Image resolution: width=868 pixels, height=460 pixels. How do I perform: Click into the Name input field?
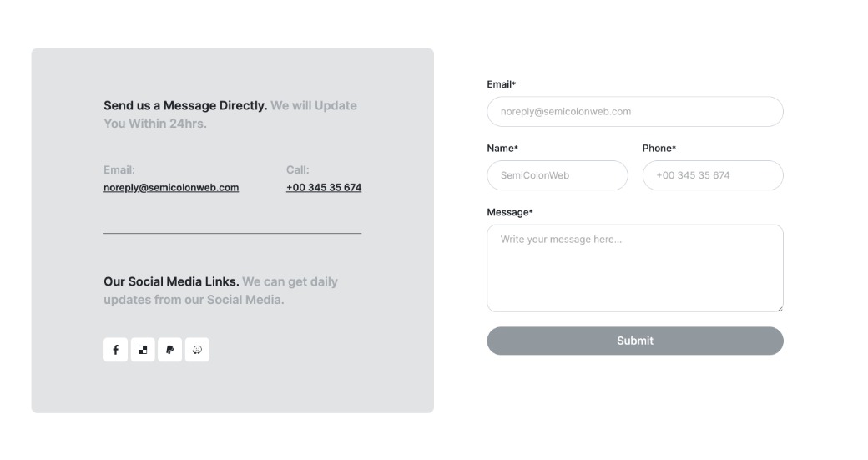click(557, 175)
